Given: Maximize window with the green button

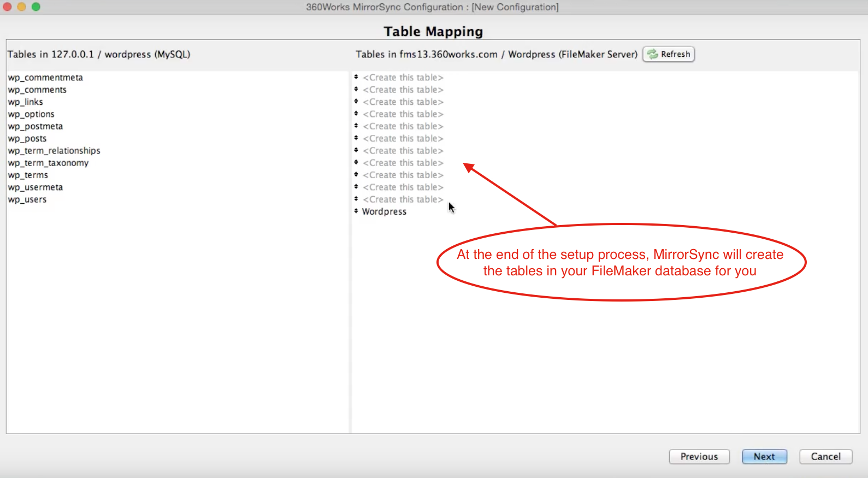Looking at the screenshot, I should [x=36, y=7].
